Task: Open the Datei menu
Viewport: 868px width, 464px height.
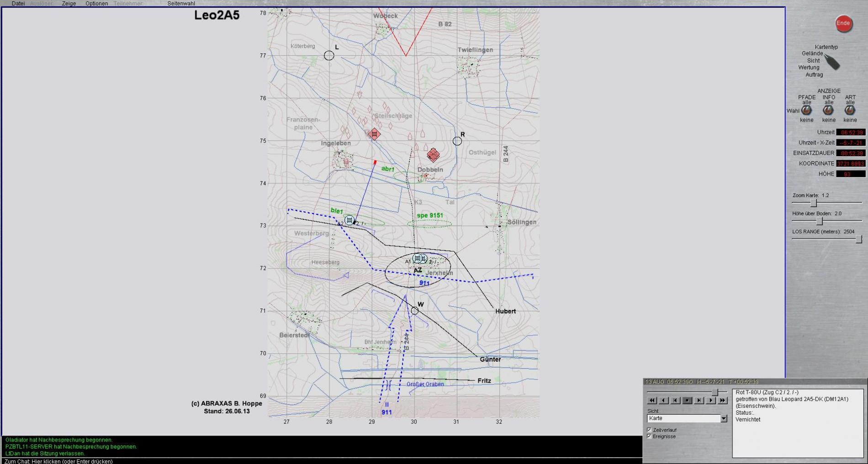Action: tap(18, 4)
